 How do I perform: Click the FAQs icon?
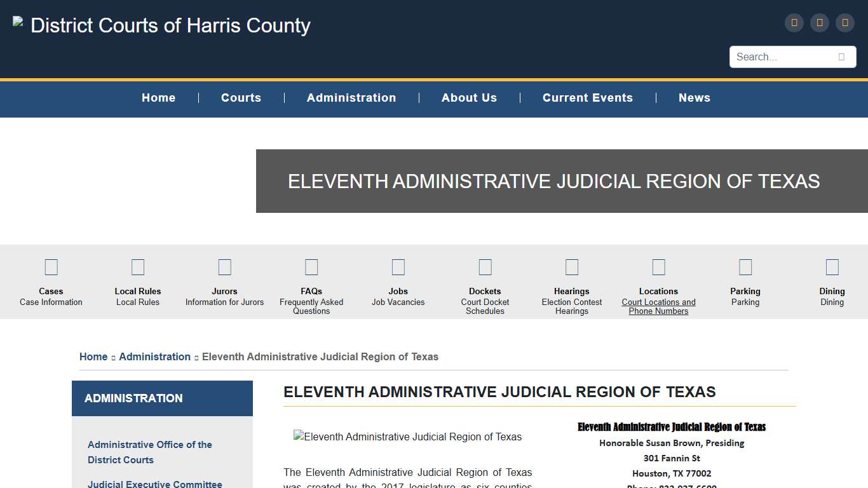(311, 267)
